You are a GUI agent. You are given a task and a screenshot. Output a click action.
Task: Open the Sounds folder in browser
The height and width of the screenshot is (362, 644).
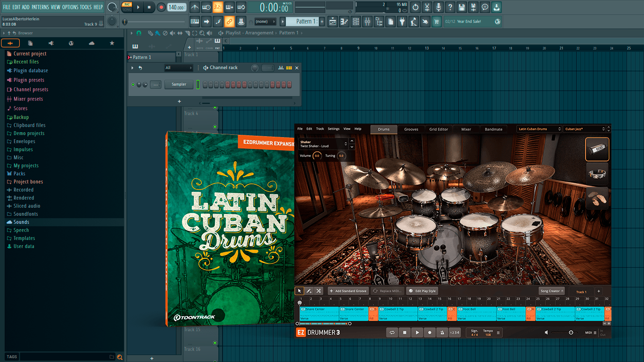21,222
